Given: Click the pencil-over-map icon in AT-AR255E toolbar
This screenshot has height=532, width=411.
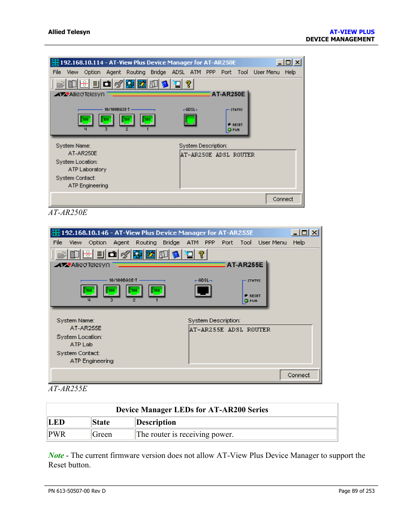Looking at the screenshot, I should point(150,255).
